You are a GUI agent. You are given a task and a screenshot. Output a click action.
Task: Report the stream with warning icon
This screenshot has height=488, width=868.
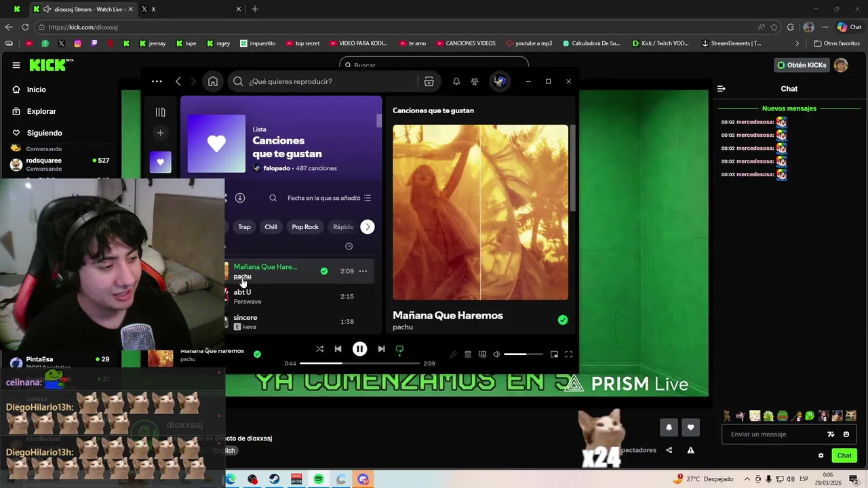(x=690, y=450)
